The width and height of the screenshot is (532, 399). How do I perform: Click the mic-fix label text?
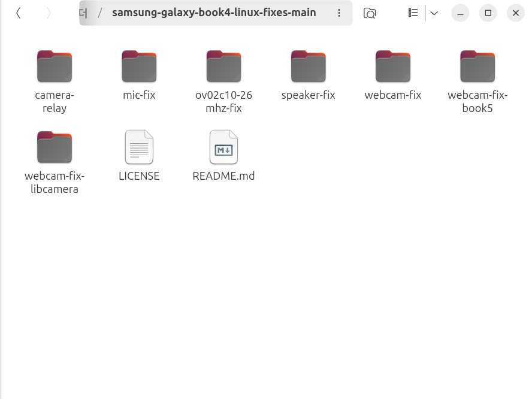139,95
